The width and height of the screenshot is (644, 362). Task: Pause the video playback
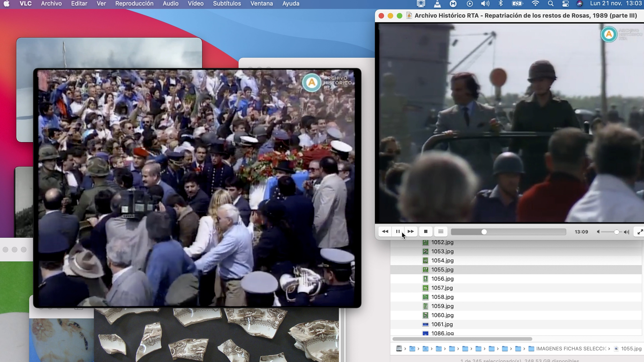click(397, 232)
